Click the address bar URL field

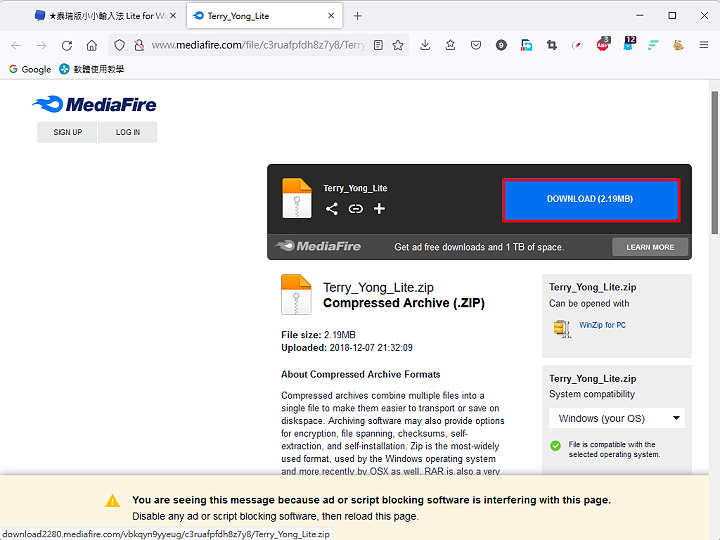click(x=259, y=45)
